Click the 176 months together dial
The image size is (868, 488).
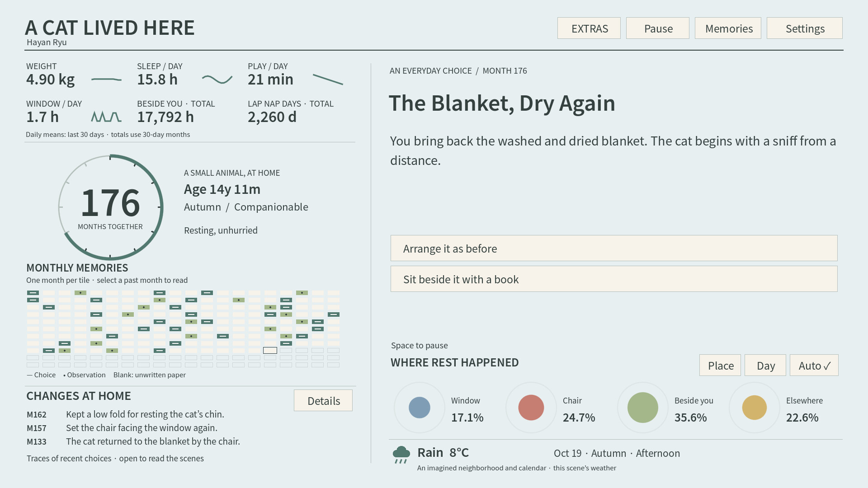point(110,207)
